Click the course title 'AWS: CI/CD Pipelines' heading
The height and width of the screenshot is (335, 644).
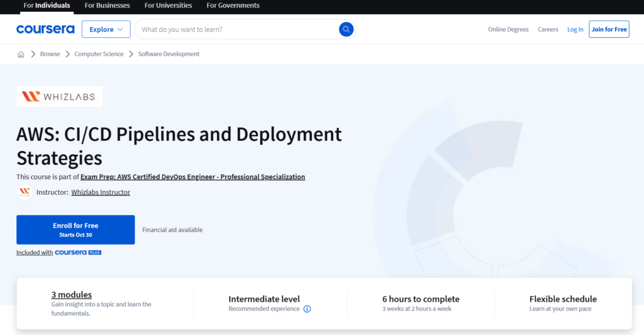[179, 146]
